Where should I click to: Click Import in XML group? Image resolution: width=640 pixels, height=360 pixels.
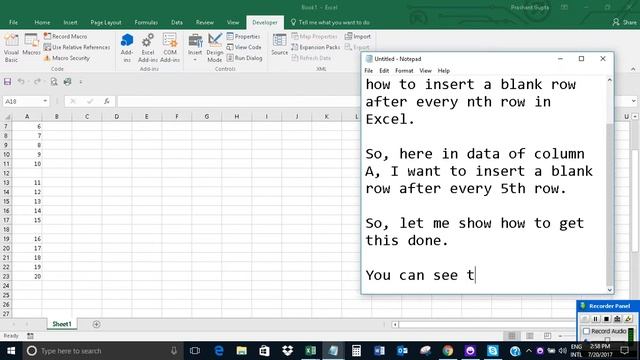pyautogui.click(x=358, y=36)
